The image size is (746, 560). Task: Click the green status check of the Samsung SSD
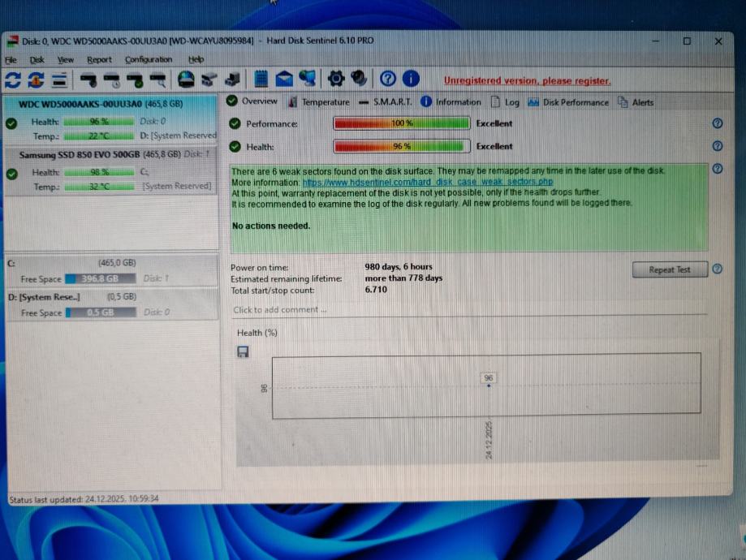coord(12,174)
